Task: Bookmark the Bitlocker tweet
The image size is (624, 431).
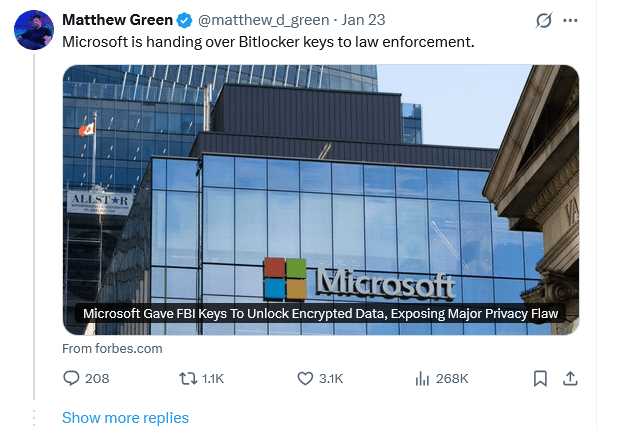Action: point(540,378)
